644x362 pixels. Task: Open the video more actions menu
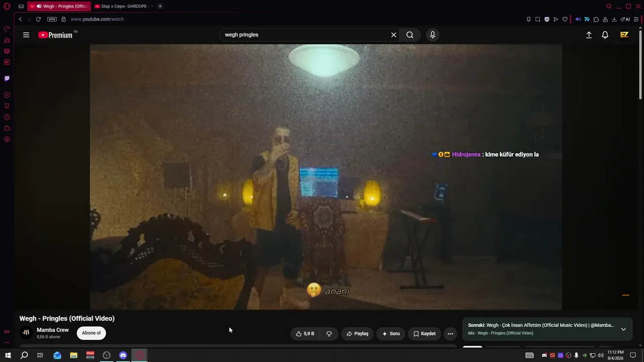point(450,333)
